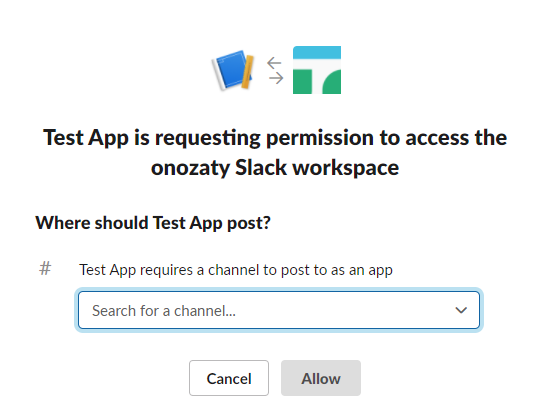
Task: Click the hash channel icon
Action: tap(45, 269)
